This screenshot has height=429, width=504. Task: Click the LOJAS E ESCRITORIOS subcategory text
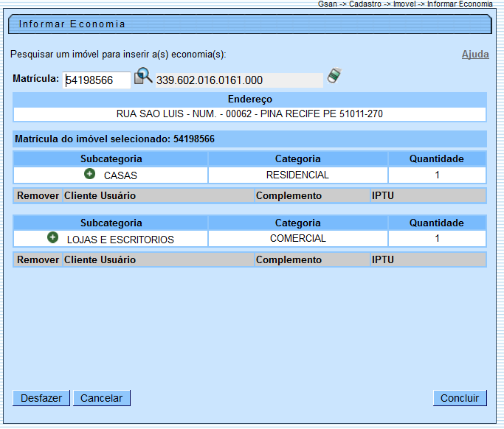click(x=120, y=240)
